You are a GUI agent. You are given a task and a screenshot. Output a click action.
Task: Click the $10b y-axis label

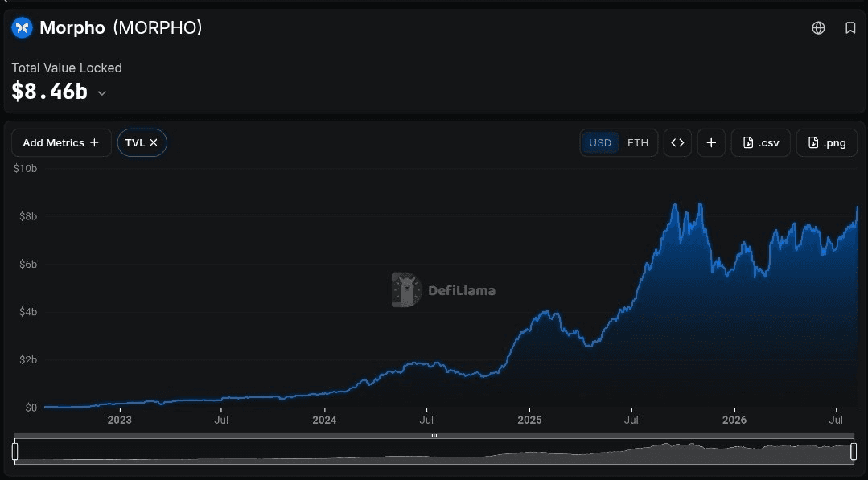[x=26, y=168]
